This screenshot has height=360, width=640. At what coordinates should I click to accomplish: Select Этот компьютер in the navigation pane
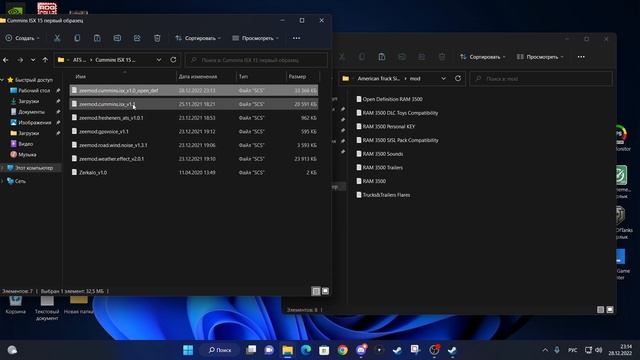pyautogui.click(x=33, y=168)
